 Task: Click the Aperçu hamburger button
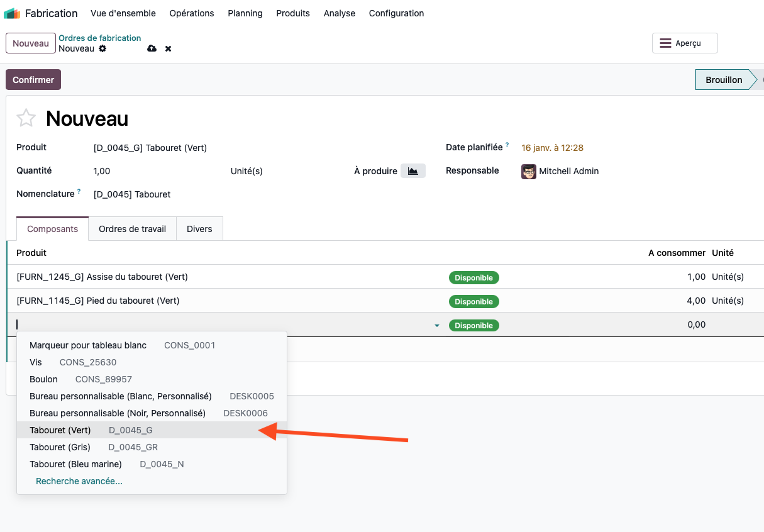tap(684, 43)
